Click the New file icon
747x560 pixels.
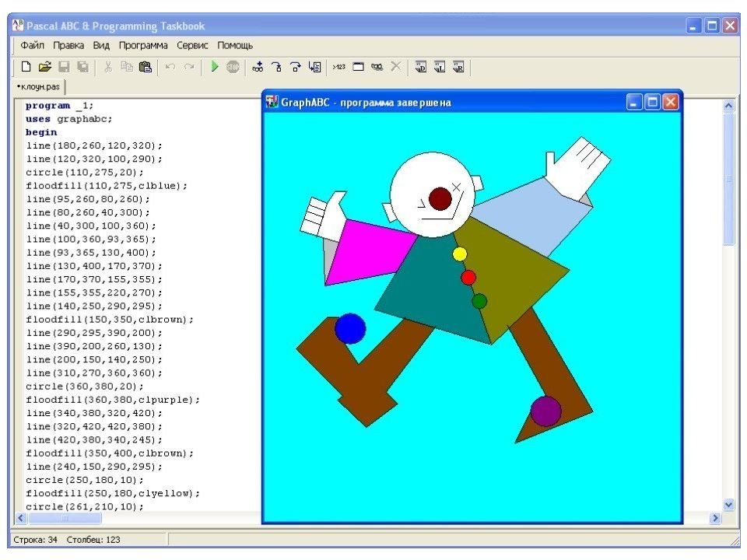(x=26, y=67)
